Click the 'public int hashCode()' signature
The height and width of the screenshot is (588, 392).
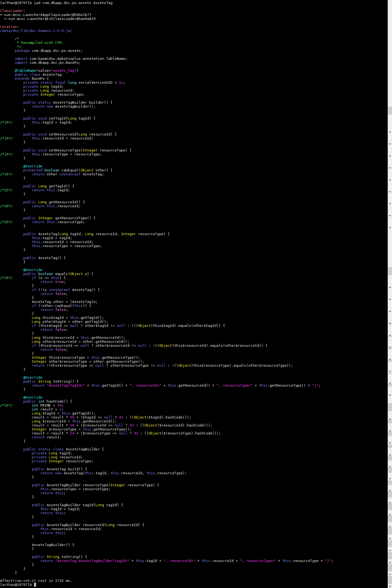click(48, 401)
